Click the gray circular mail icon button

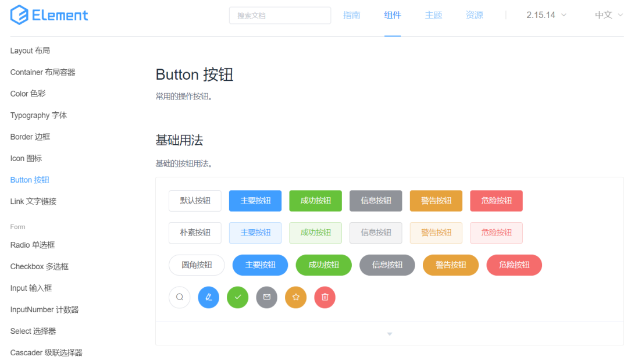pos(267,297)
